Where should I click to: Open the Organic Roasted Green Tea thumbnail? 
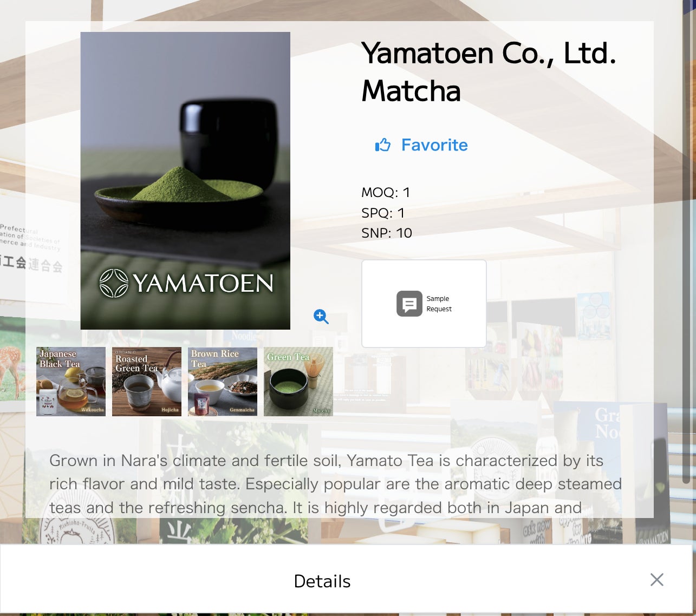[147, 382]
